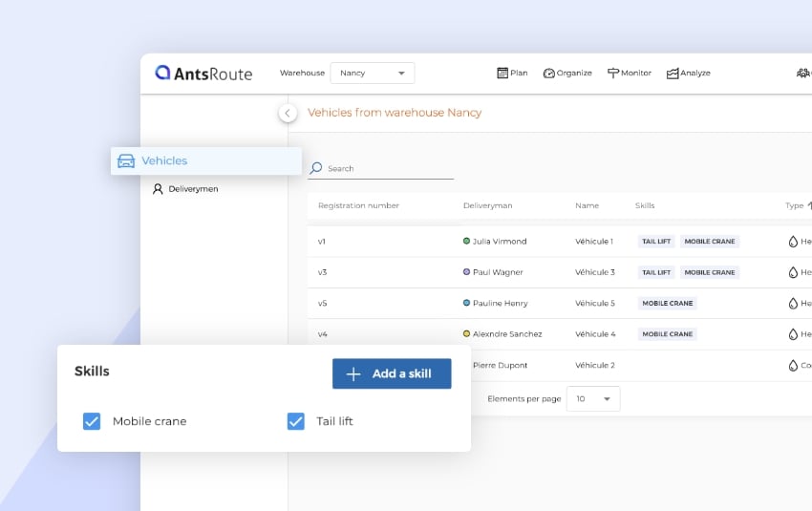Screen dimensions: 812x511
Task: Collapse the sidebar with the chevron button
Action: pyautogui.click(x=288, y=113)
